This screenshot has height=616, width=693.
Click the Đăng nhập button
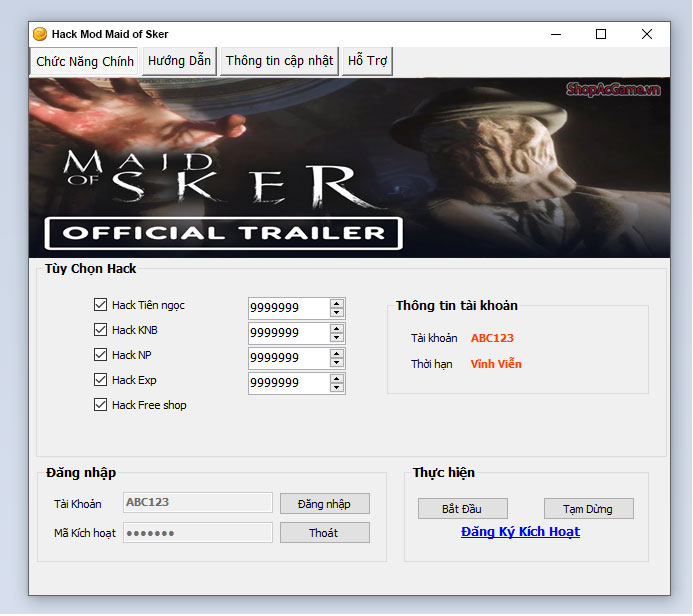pos(324,504)
